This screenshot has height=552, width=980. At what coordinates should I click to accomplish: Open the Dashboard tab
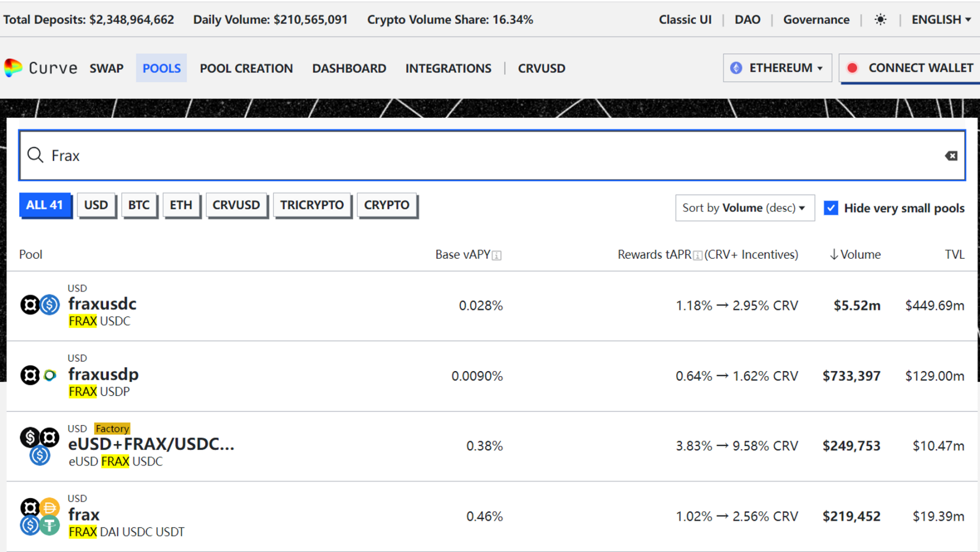tap(349, 68)
